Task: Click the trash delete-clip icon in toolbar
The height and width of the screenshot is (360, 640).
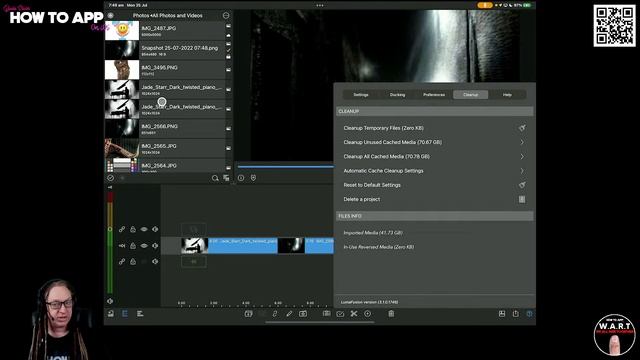Action: point(391,313)
